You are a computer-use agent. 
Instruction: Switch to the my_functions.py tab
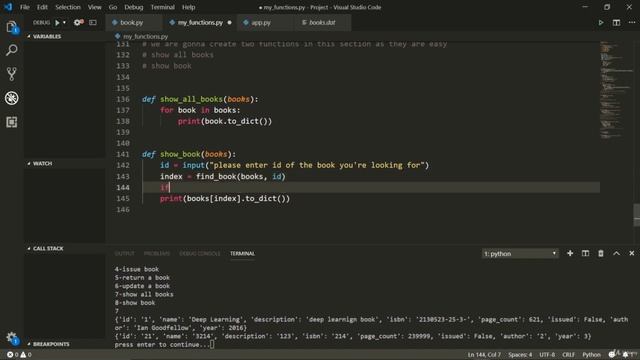(200, 22)
